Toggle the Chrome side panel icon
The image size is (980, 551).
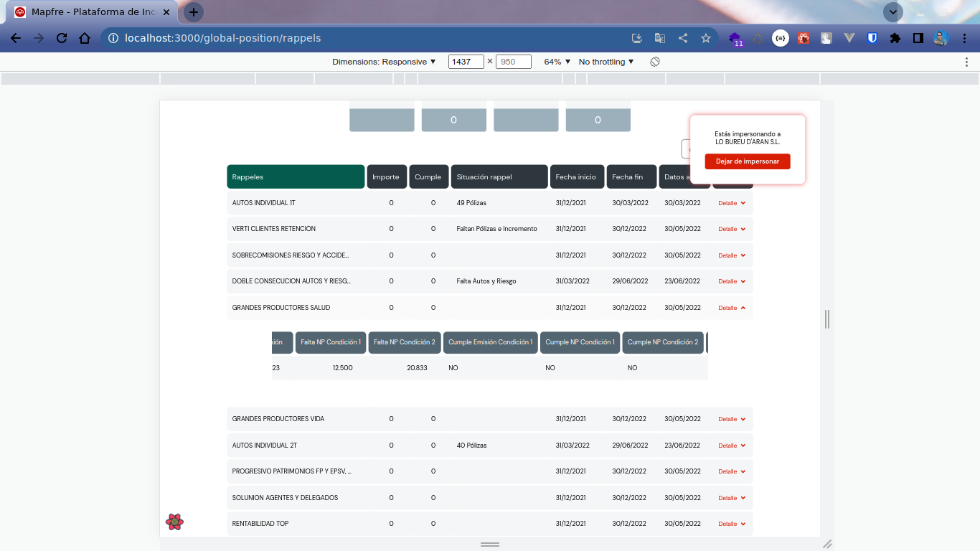tap(918, 38)
